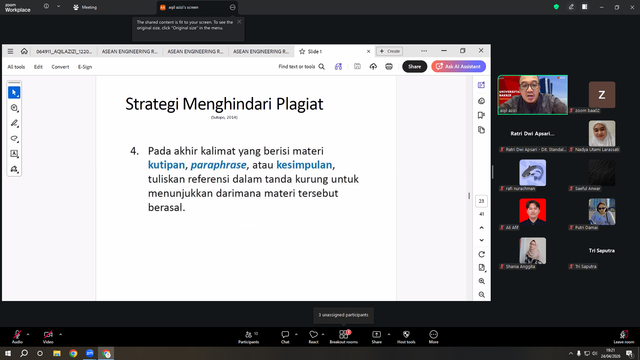Open All tools menu

pos(16,67)
